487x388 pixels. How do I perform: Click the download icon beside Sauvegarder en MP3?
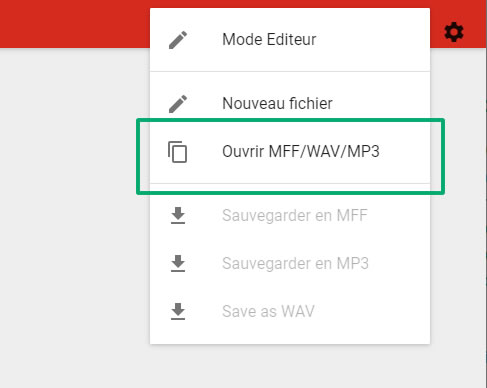178,263
